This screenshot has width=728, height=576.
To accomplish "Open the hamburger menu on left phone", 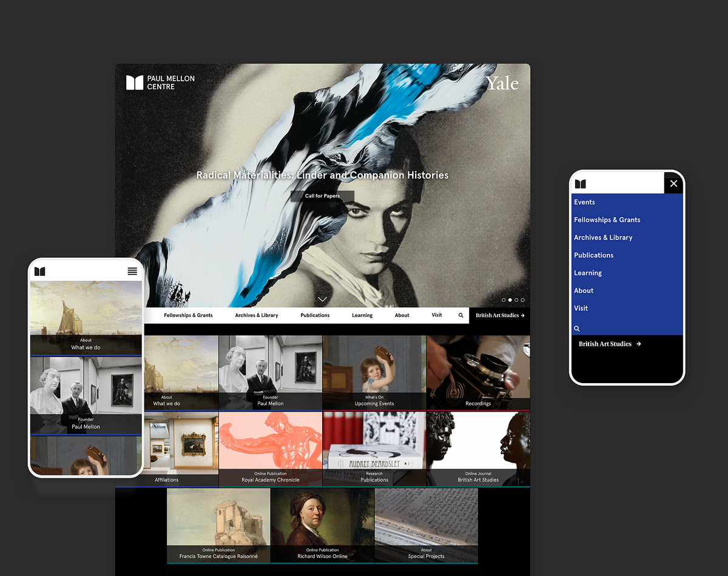I will click(132, 271).
